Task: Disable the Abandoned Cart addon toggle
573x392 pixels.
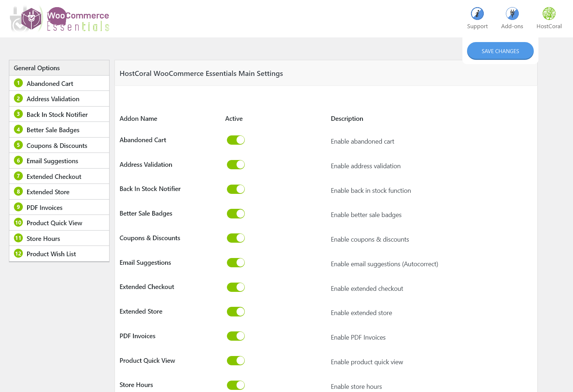Action: [x=235, y=140]
